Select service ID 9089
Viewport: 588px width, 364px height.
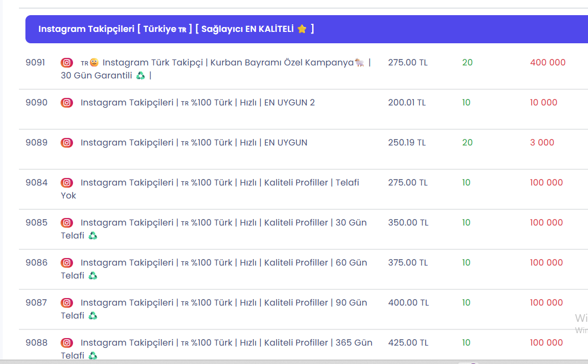coord(36,143)
